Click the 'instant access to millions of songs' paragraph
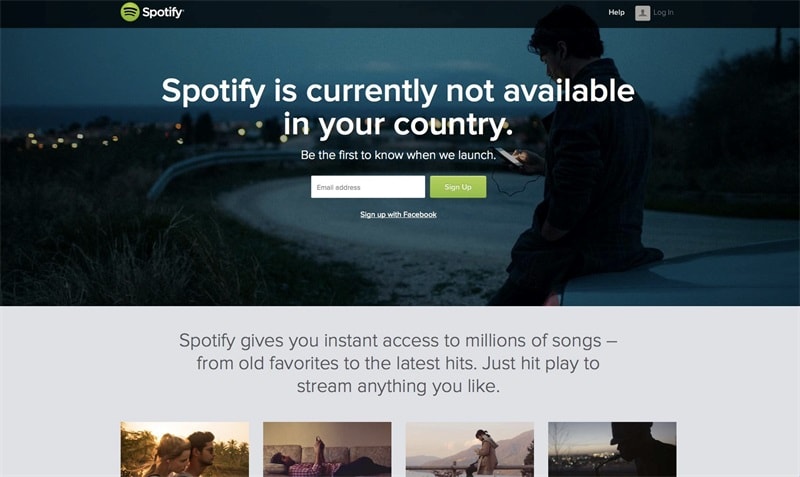Screen dimensions: 800x477 pyautogui.click(x=398, y=363)
